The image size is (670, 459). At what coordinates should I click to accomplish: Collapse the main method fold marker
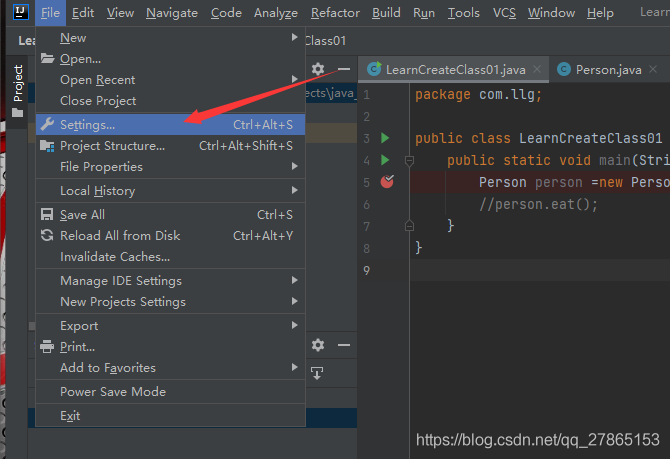point(409,161)
